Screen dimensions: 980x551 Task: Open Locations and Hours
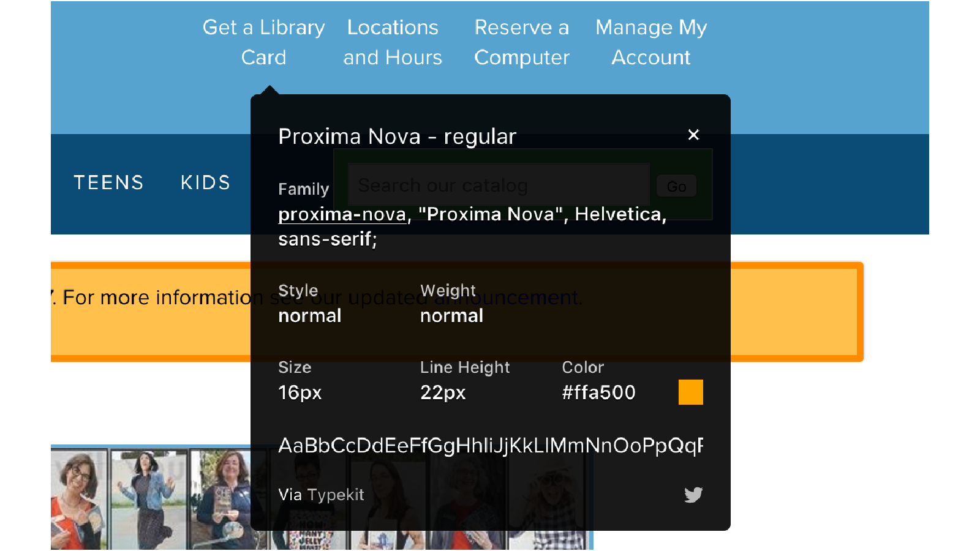(x=393, y=42)
